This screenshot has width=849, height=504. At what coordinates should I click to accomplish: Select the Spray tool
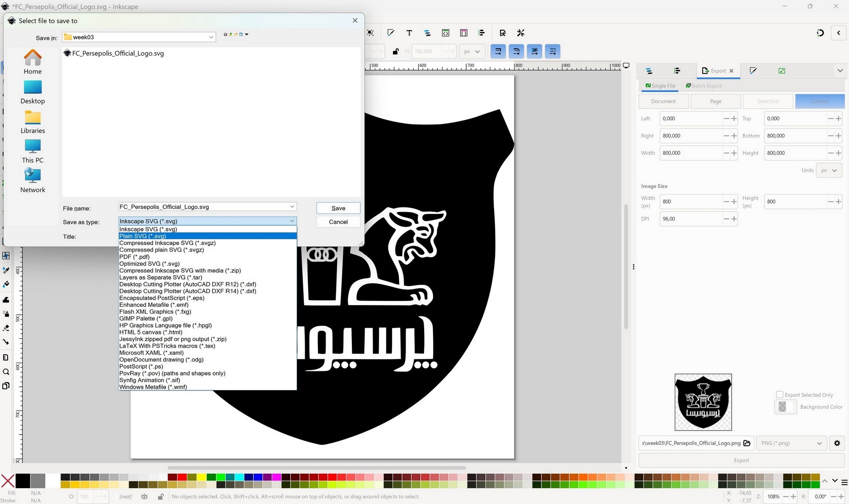click(x=6, y=314)
